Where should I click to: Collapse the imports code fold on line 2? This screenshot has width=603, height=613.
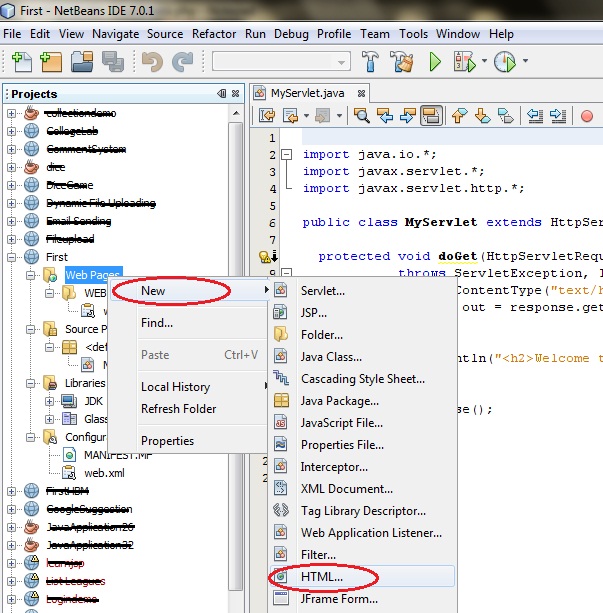click(287, 154)
